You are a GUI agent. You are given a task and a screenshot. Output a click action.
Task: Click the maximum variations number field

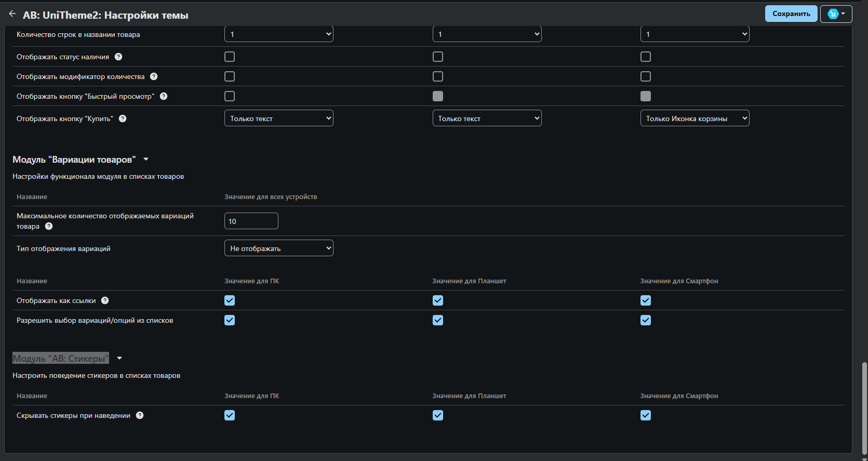[251, 221]
